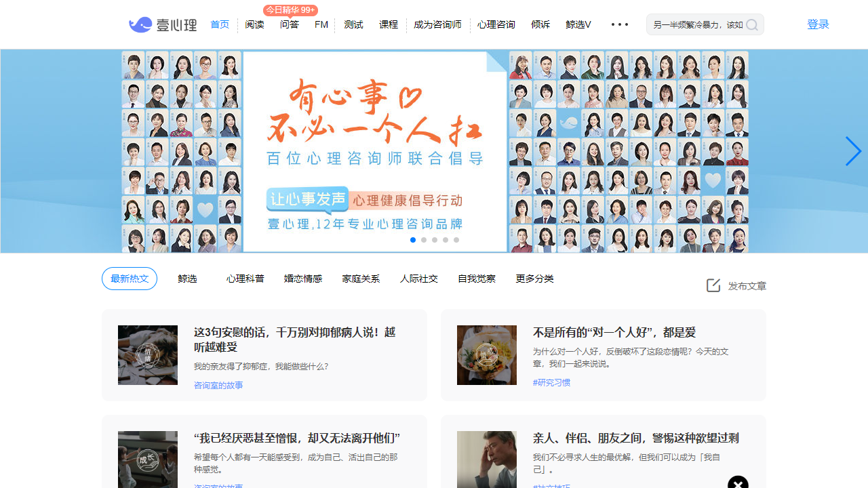Select the fifth carousel dot
Screen dimensions: 868x488
(x=456, y=240)
